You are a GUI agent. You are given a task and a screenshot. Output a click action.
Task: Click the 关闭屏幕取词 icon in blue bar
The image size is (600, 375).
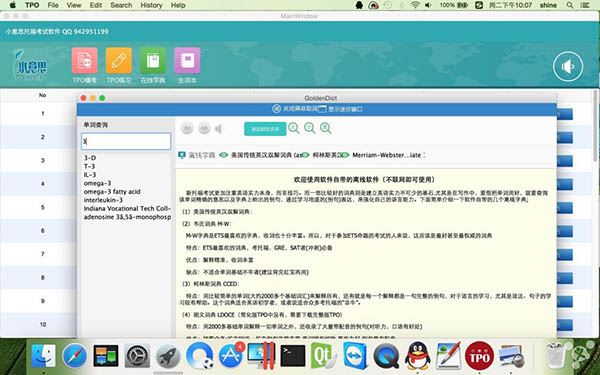click(x=276, y=109)
